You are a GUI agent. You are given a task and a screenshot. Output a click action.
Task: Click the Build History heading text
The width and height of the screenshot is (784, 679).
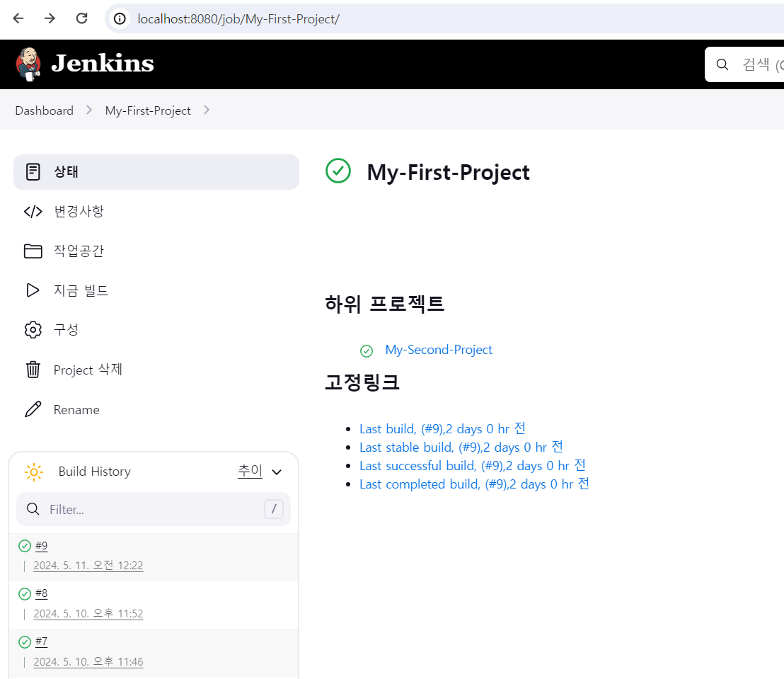point(95,472)
